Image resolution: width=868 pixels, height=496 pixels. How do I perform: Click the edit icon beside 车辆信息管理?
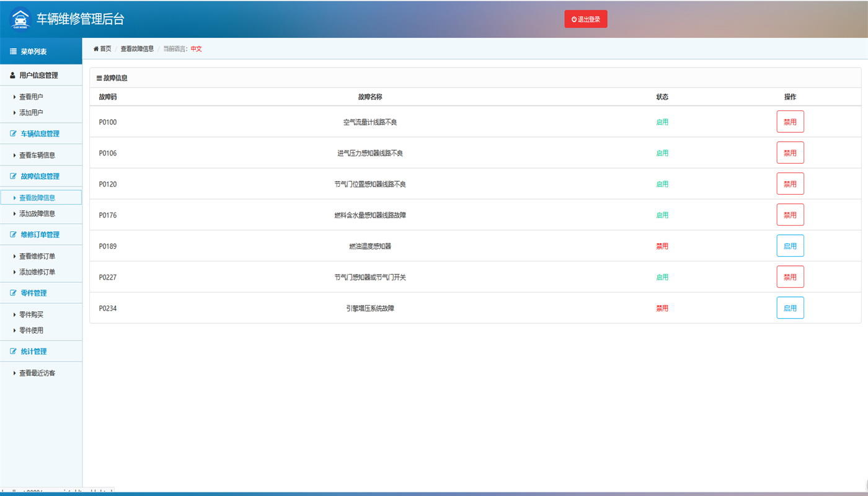coord(13,134)
